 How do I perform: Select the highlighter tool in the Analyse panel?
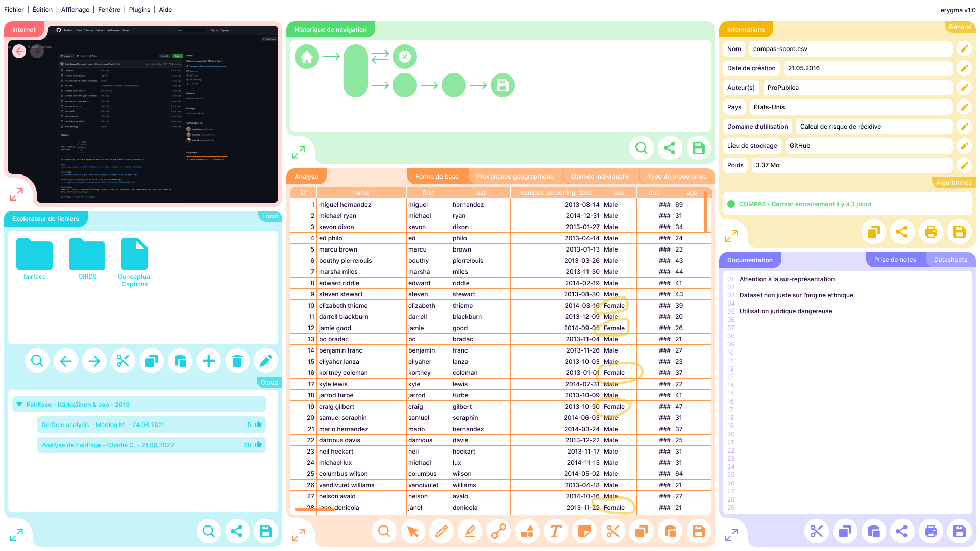[470, 531]
